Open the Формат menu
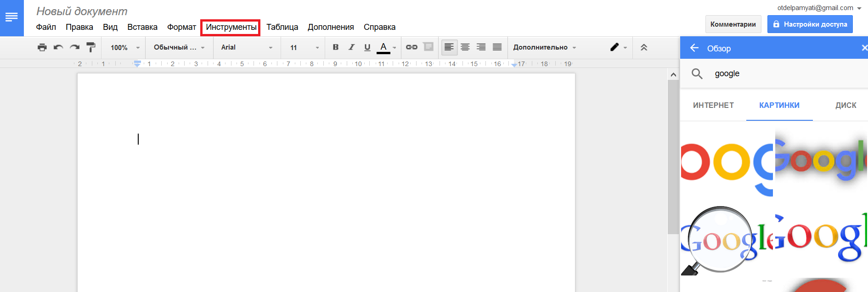This screenshot has width=868, height=292. (x=181, y=27)
